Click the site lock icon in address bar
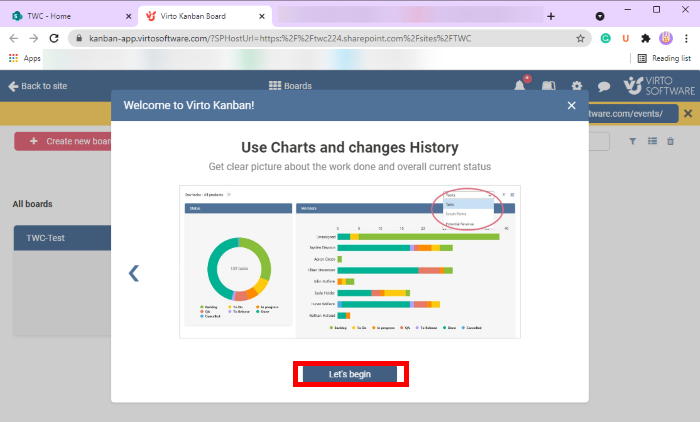The width and height of the screenshot is (700, 422). click(x=79, y=38)
